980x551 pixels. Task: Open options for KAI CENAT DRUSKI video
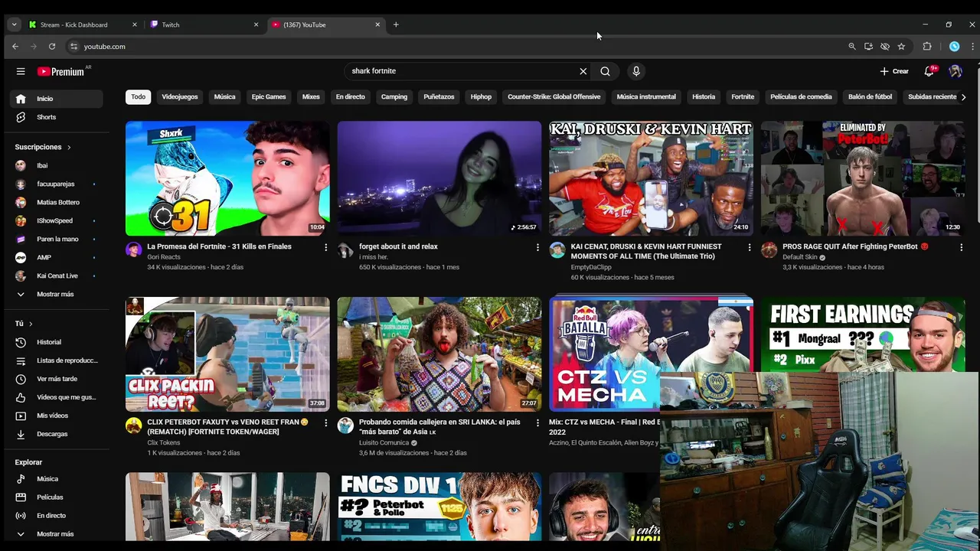[x=750, y=247]
